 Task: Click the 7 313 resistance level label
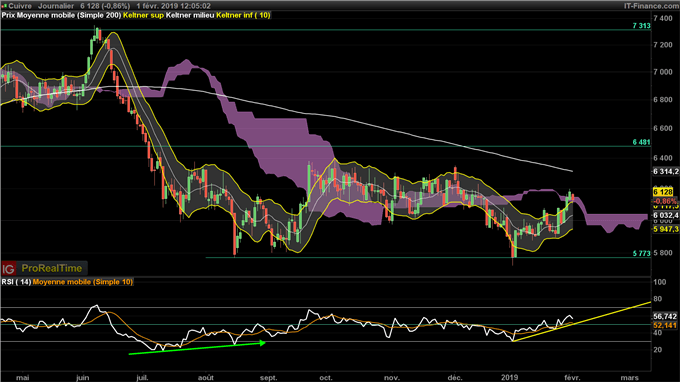[x=641, y=26]
